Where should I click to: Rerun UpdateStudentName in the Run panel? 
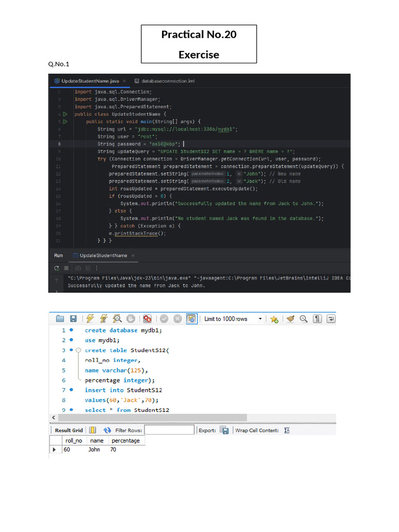[x=57, y=269]
